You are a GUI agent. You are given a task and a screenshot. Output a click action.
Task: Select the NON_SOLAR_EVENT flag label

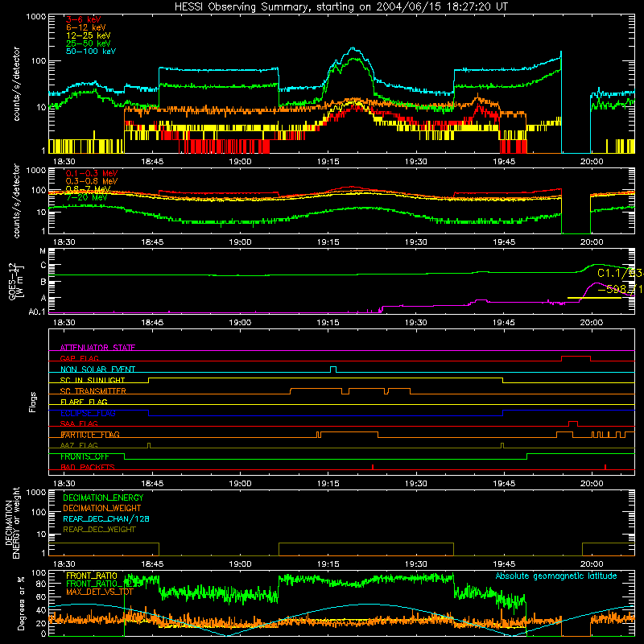[x=97, y=369]
